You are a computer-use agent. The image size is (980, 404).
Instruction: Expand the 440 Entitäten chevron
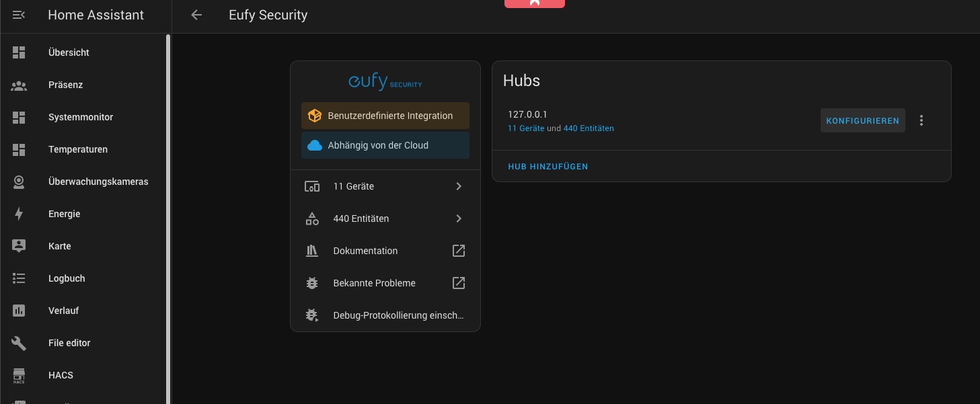pyautogui.click(x=459, y=218)
